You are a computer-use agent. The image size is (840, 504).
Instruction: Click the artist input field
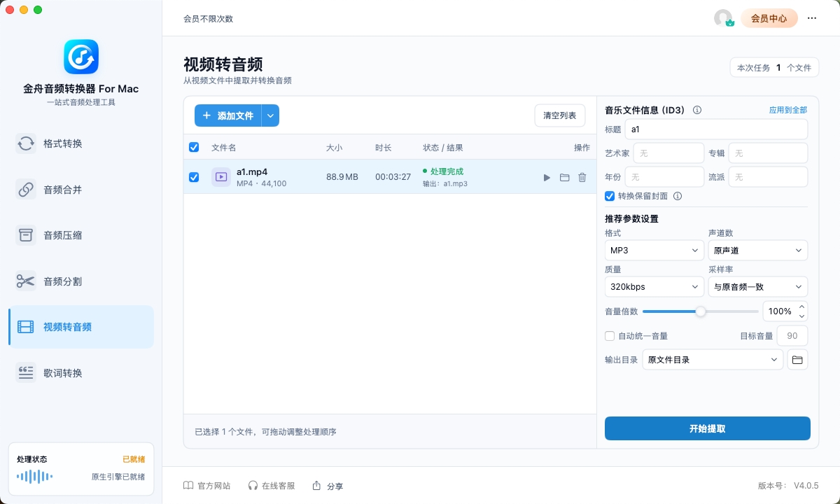668,153
